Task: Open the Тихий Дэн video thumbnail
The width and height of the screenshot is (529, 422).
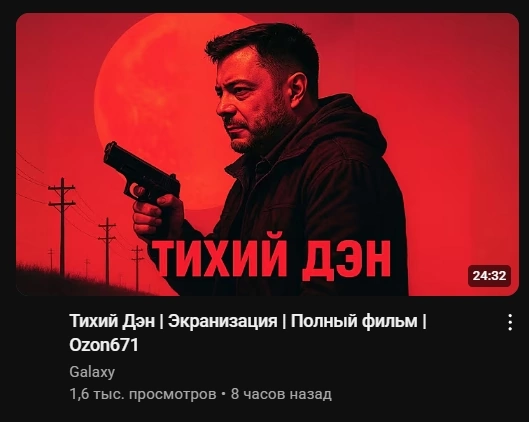Action: (x=267, y=154)
